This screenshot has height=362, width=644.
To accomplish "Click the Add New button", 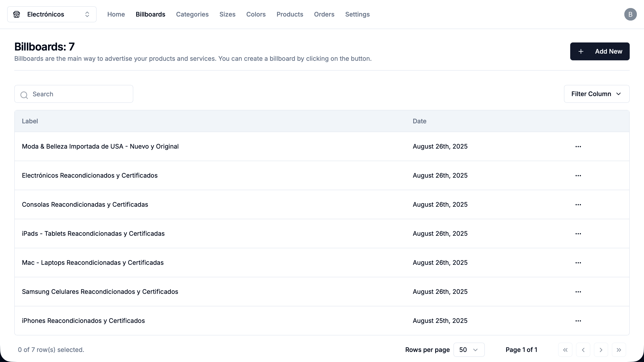I will [600, 51].
